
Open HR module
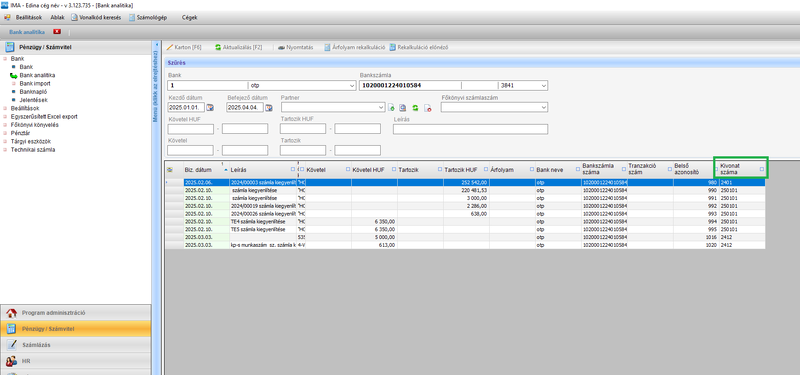click(x=76, y=361)
